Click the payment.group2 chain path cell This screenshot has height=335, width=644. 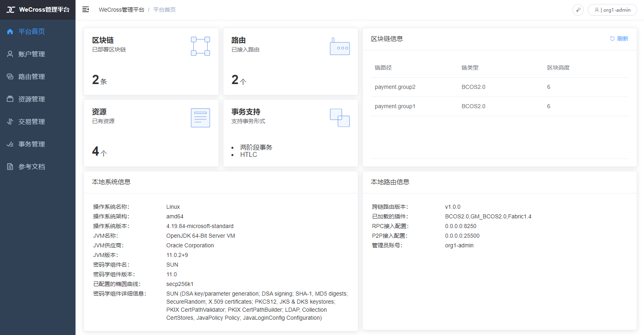pos(395,87)
